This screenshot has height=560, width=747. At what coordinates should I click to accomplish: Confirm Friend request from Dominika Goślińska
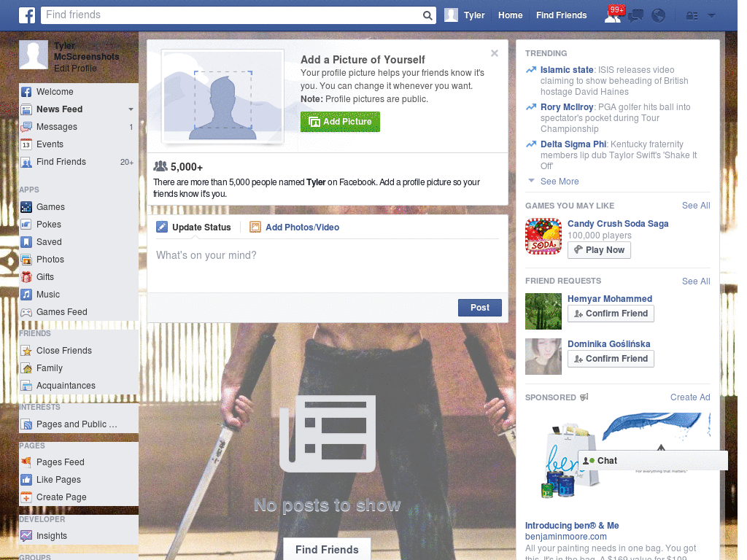tap(611, 359)
